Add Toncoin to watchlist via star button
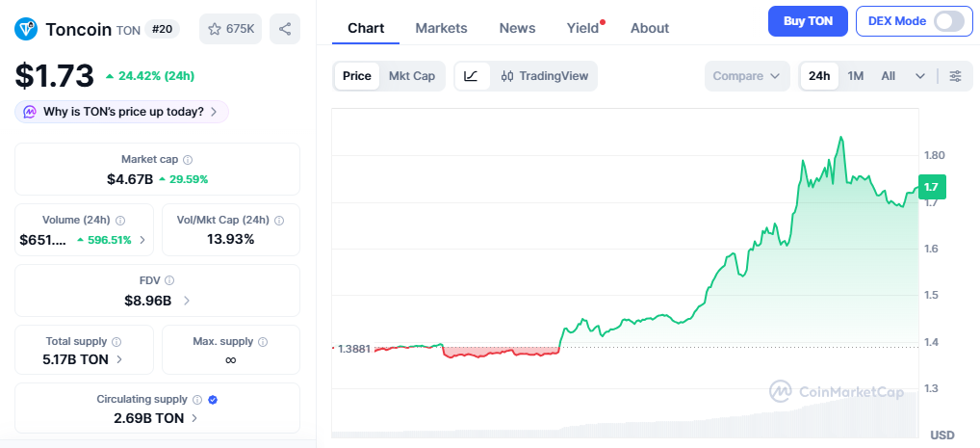The width and height of the screenshot is (980, 448). tap(231, 29)
